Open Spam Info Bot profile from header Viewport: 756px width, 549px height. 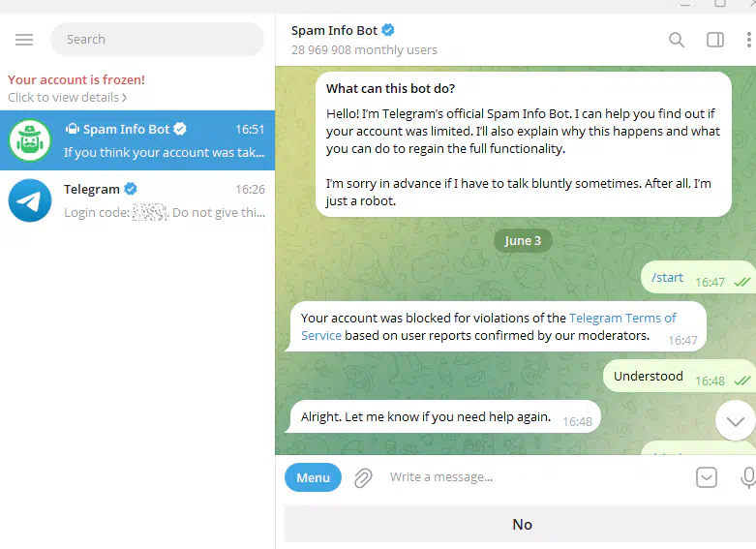click(334, 30)
